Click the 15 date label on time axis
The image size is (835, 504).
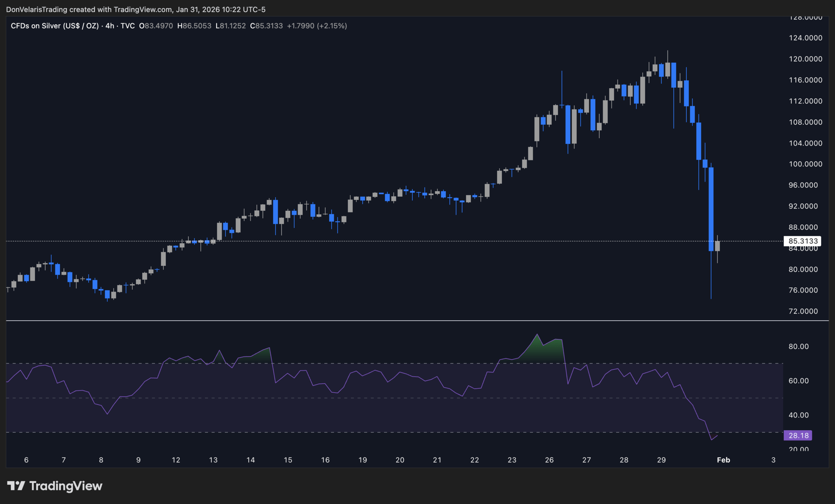coord(288,460)
